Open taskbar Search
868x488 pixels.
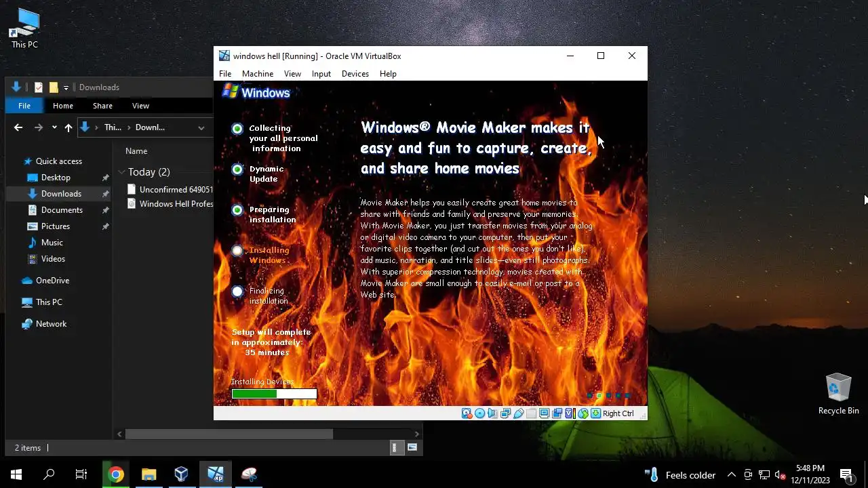(49, 474)
